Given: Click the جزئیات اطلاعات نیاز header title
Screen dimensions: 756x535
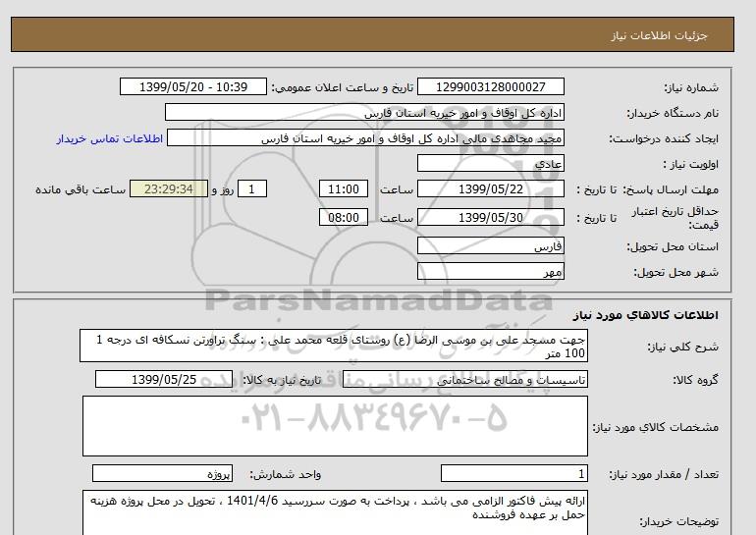Looking at the screenshot, I should [x=659, y=36].
